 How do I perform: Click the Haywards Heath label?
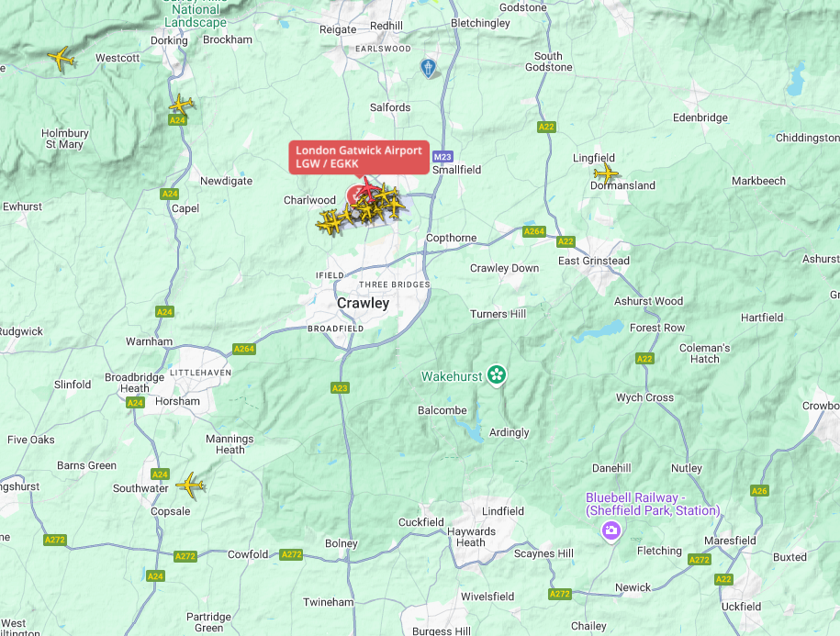pyautogui.click(x=471, y=537)
